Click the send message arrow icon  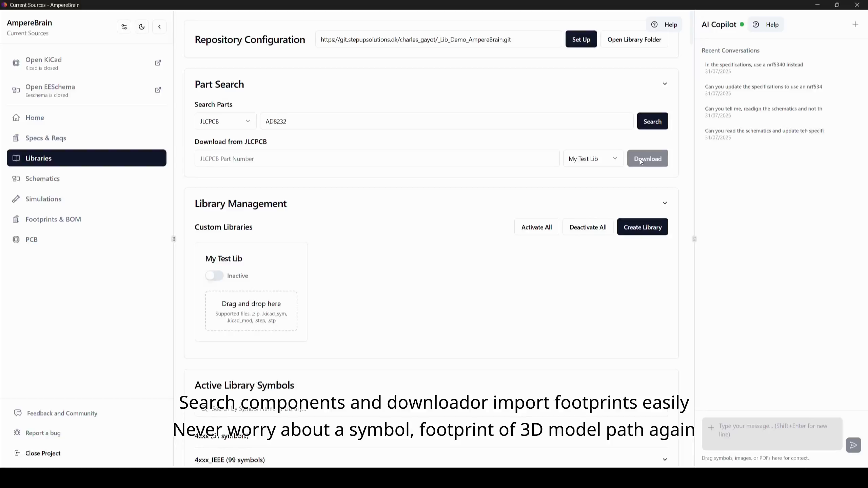point(853,445)
